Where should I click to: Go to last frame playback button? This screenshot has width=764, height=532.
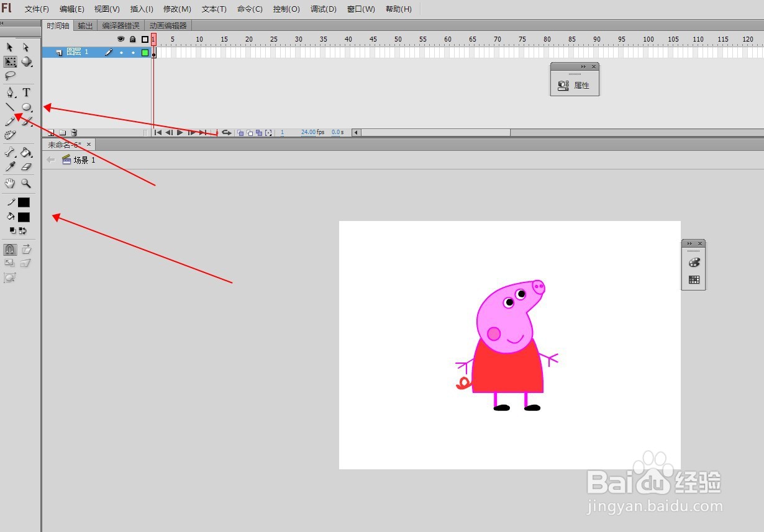click(x=202, y=132)
